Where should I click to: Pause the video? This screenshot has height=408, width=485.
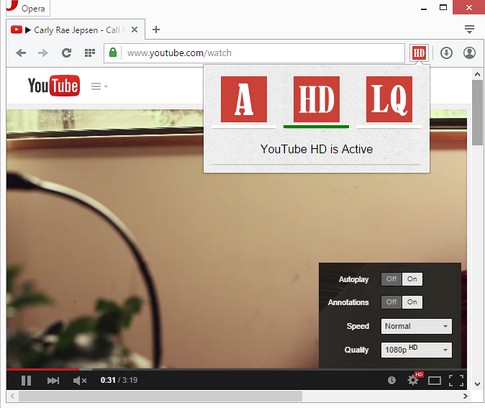pos(26,380)
